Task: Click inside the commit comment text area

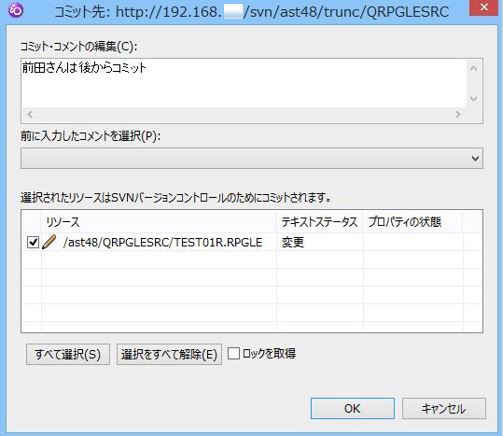Action: click(x=243, y=83)
